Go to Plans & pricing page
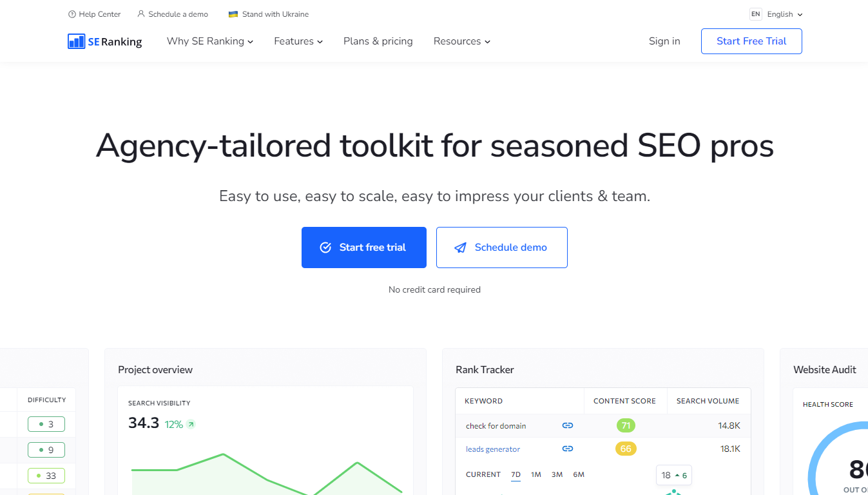868x495 pixels. pyautogui.click(x=378, y=41)
